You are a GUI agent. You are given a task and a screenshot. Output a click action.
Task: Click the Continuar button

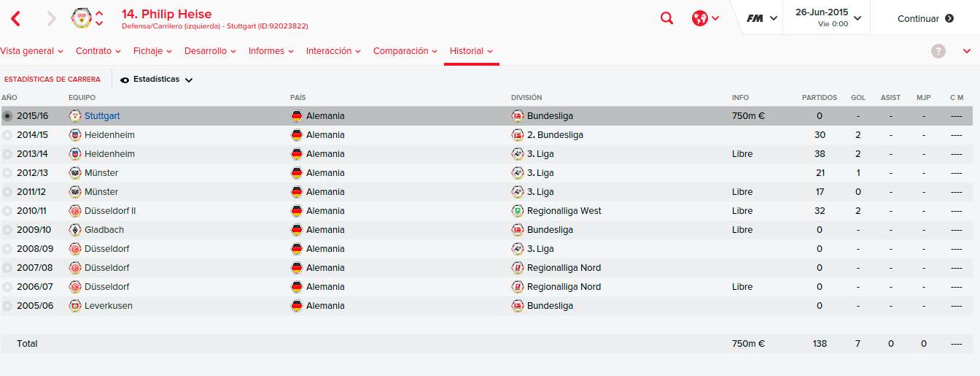(925, 18)
